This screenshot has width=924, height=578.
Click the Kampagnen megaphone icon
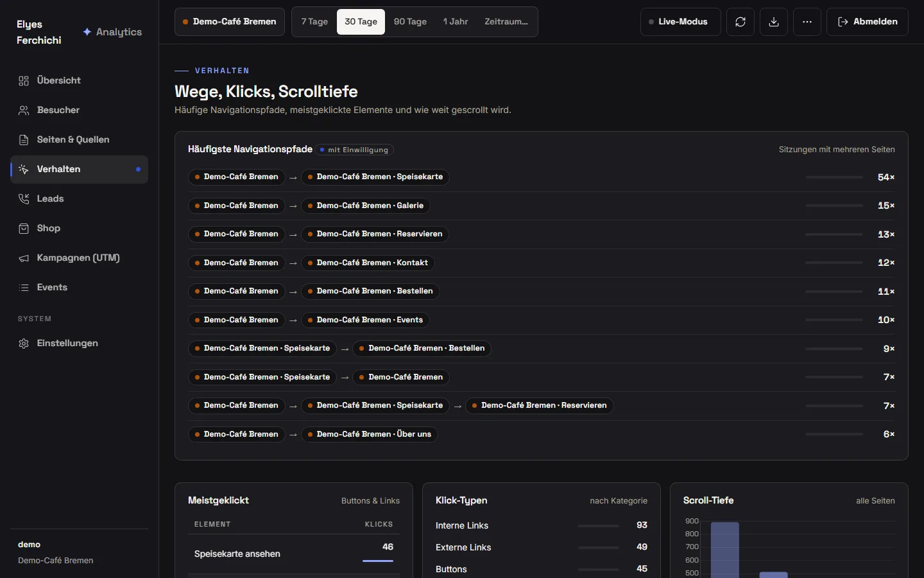point(24,258)
